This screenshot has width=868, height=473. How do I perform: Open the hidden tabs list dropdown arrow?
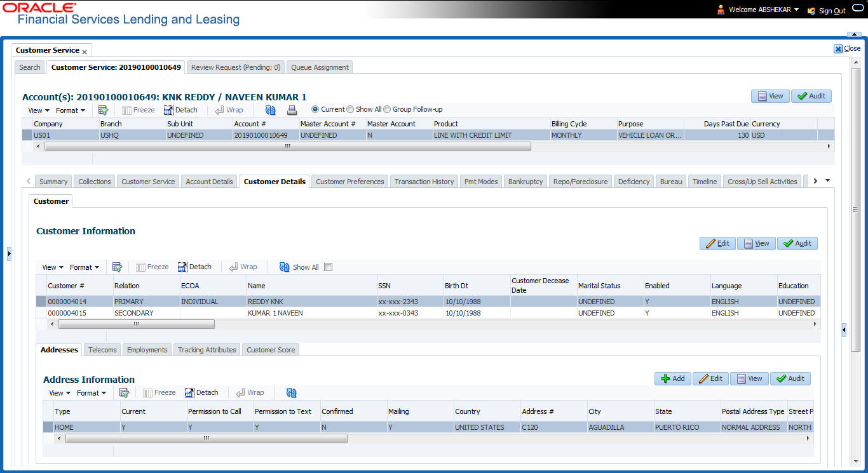(827, 181)
